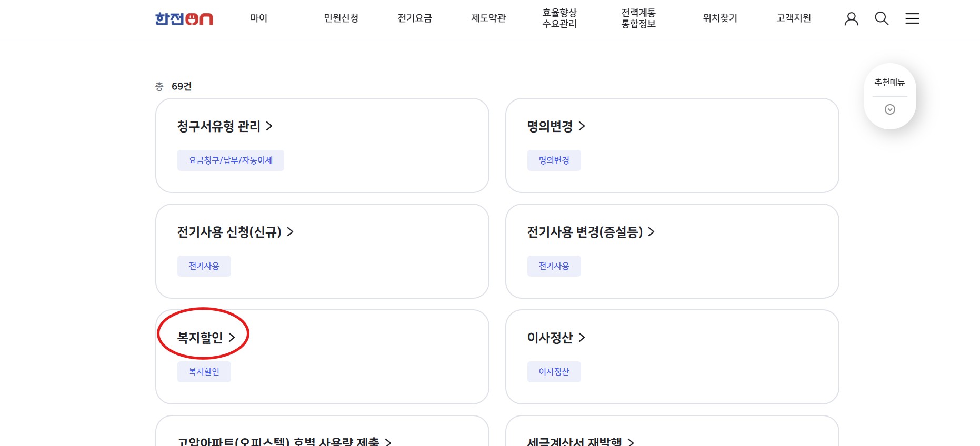Click the 복지할인 category tag

(204, 371)
